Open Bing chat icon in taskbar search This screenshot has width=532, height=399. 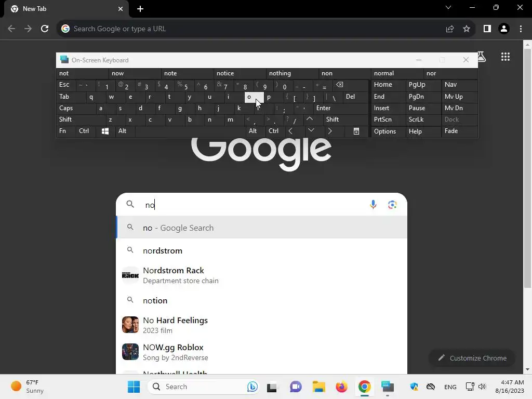tap(252, 387)
